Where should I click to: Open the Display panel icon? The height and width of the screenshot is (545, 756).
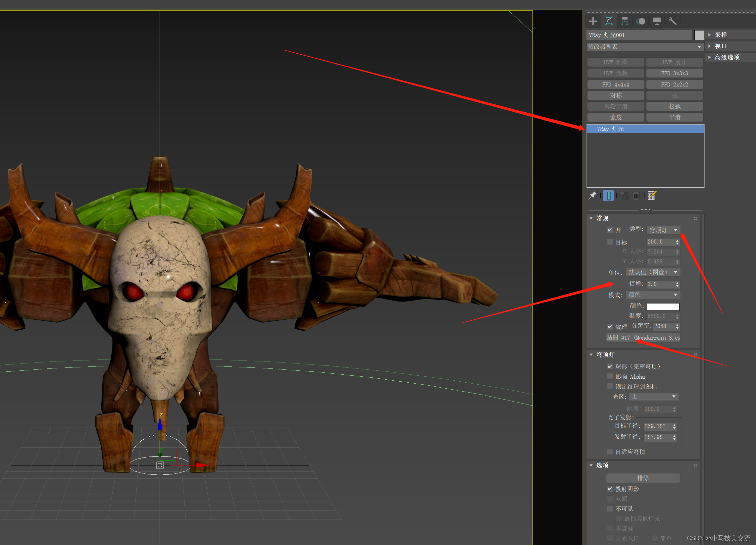(x=656, y=21)
